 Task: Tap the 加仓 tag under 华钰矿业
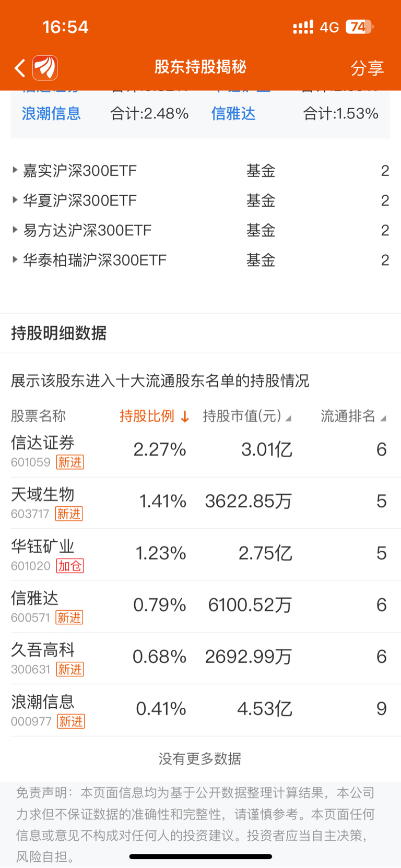coord(70,566)
